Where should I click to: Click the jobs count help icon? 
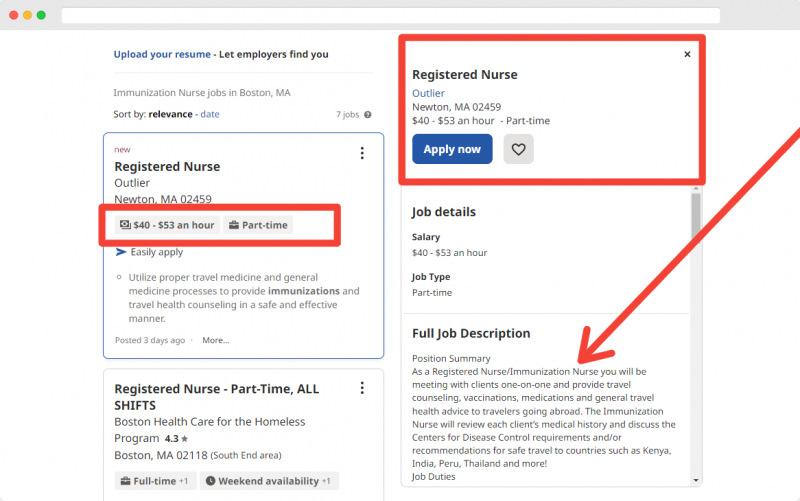coord(368,115)
